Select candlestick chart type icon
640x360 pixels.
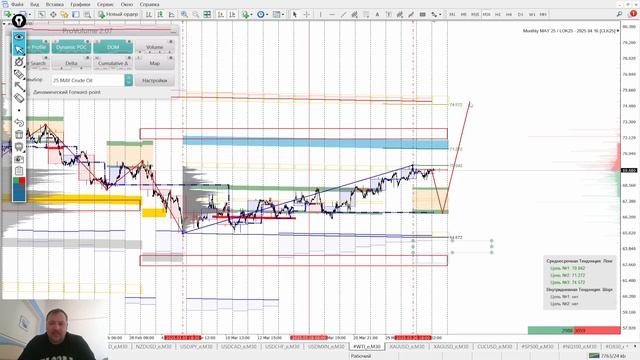point(160,14)
